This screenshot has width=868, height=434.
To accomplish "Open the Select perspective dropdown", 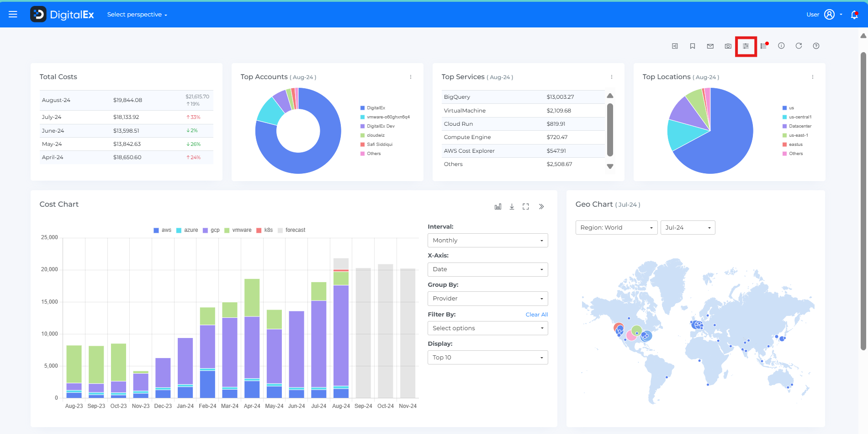I will coord(137,15).
